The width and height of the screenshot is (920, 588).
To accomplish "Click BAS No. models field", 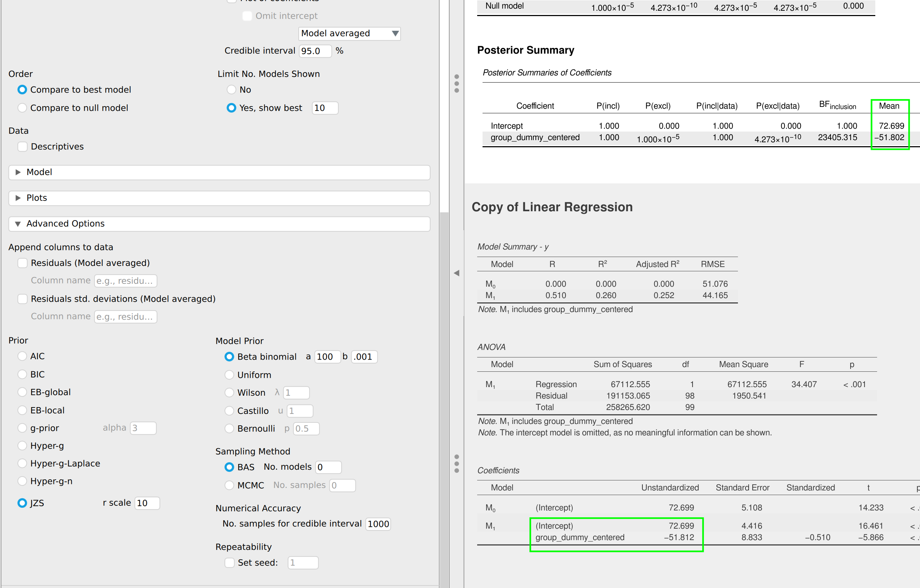I will (x=329, y=467).
